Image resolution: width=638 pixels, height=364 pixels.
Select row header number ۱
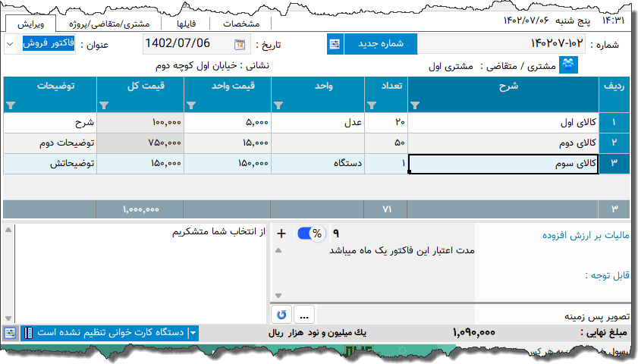pyautogui.click(x=614, y=122)
